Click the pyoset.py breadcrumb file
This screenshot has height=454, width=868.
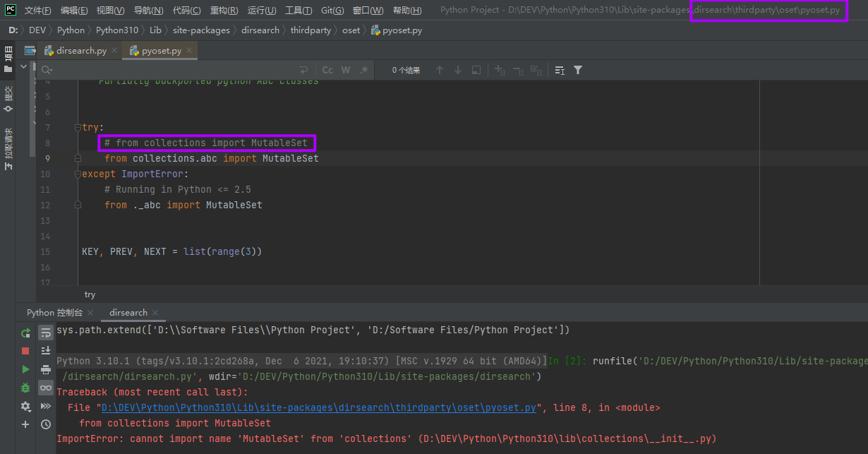397,30
